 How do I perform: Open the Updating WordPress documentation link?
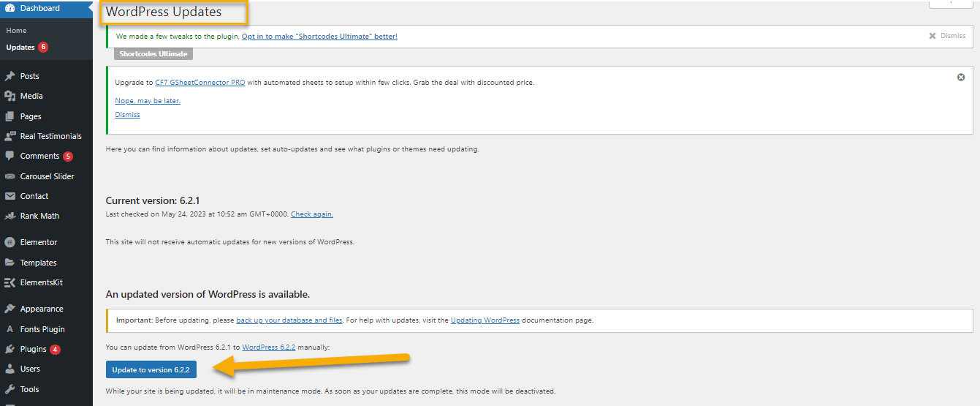485,320
